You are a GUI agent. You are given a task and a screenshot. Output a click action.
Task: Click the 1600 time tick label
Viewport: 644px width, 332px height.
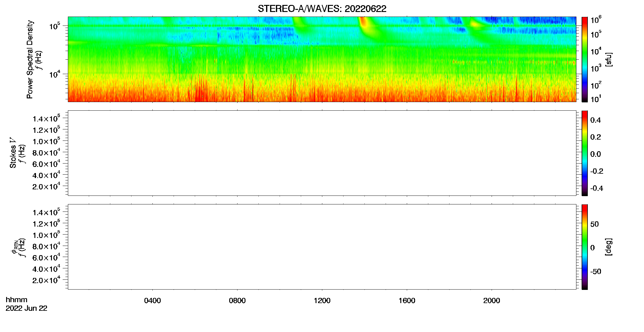(407, 301)
